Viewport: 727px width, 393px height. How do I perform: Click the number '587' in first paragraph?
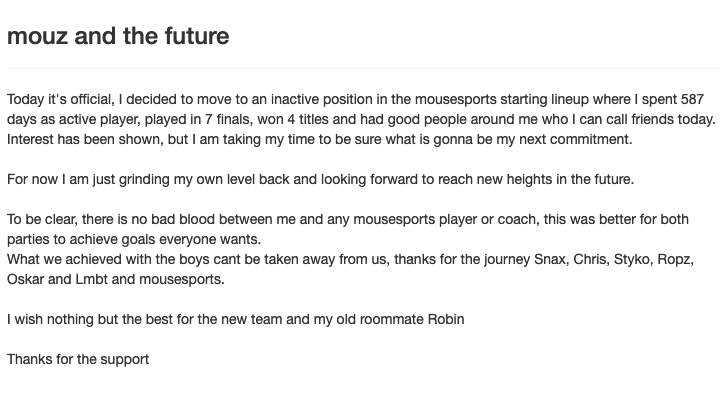pyautogui.click(x=692, y=99)
